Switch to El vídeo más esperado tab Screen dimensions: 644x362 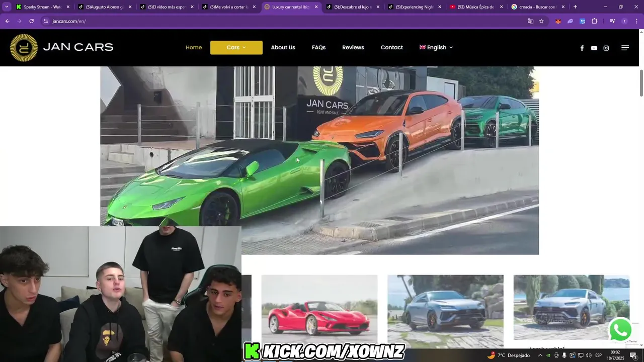tap(167, 7)
